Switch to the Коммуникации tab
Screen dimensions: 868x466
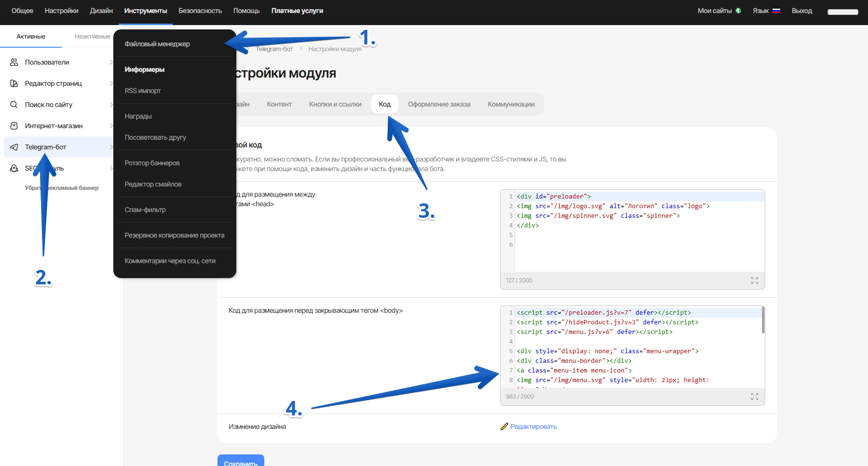pos(511,104)
